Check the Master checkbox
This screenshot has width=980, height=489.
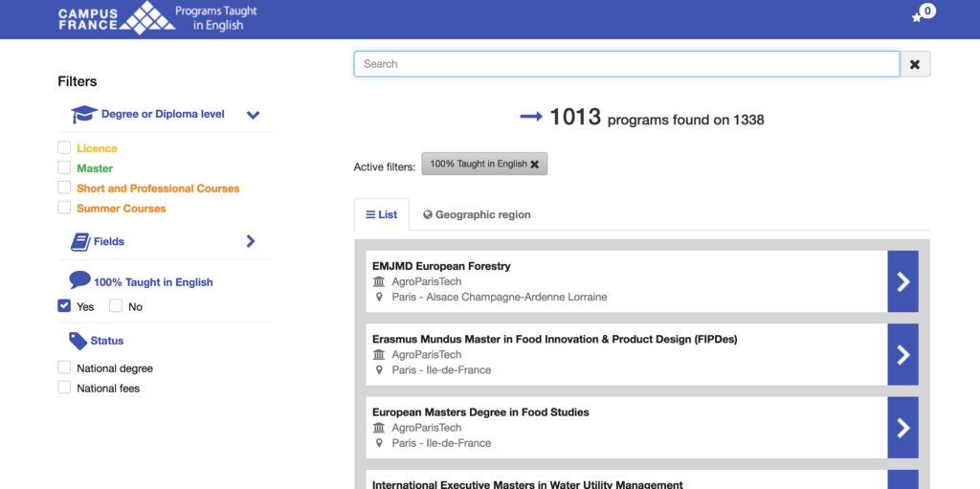coord(64,167)
